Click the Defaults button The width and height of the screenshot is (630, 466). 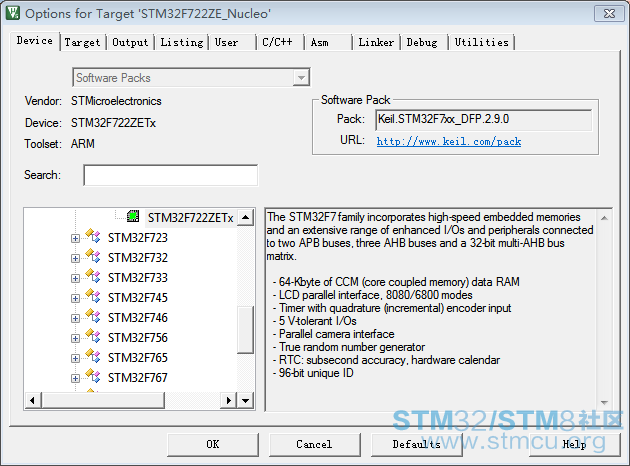416,444
